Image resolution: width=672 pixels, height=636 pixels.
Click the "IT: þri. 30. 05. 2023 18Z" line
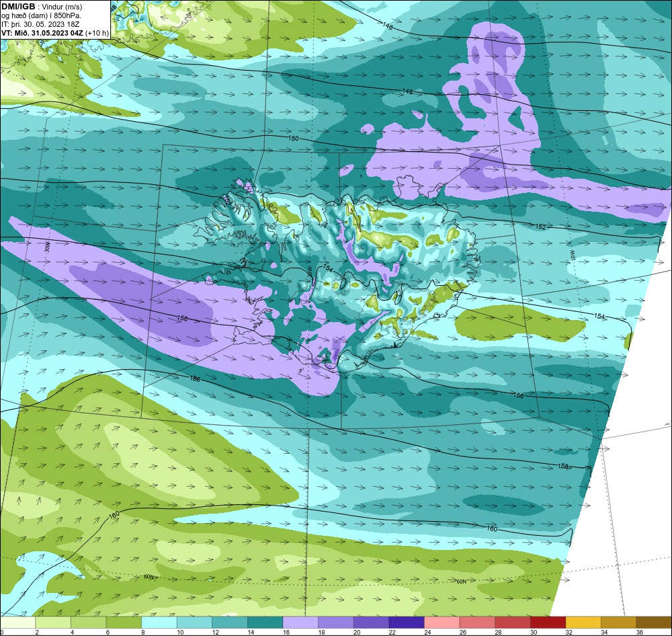[x=40, y=24]
